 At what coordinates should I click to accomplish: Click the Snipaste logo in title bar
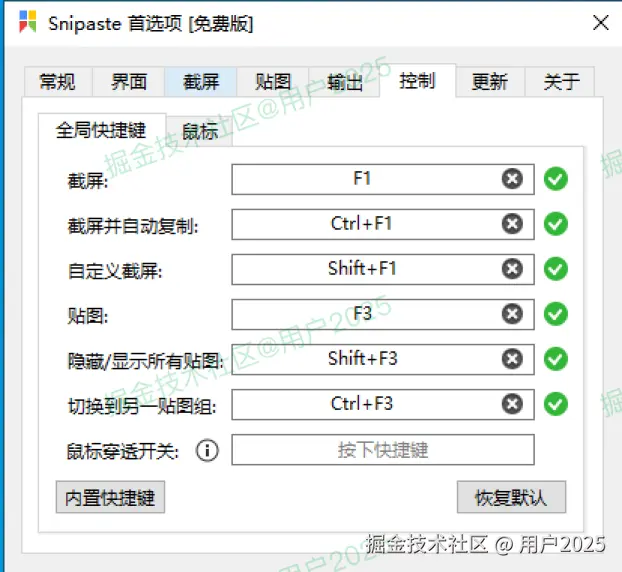[27, 22]
